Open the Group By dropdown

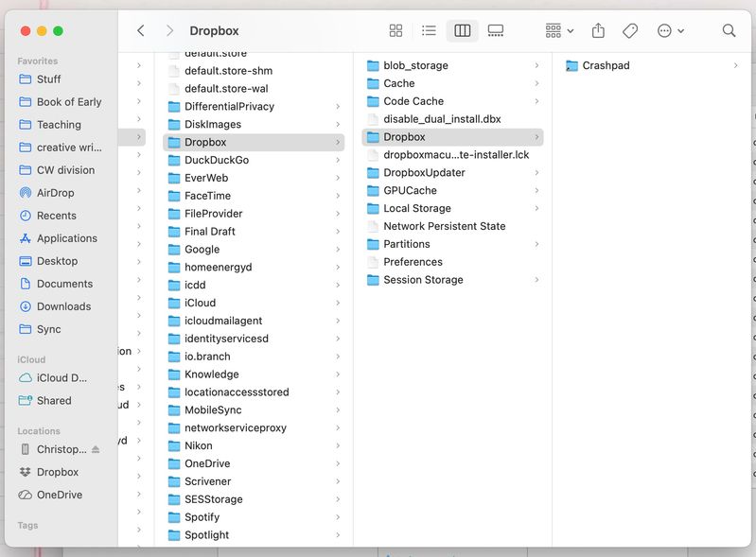[x=559, y=30]
